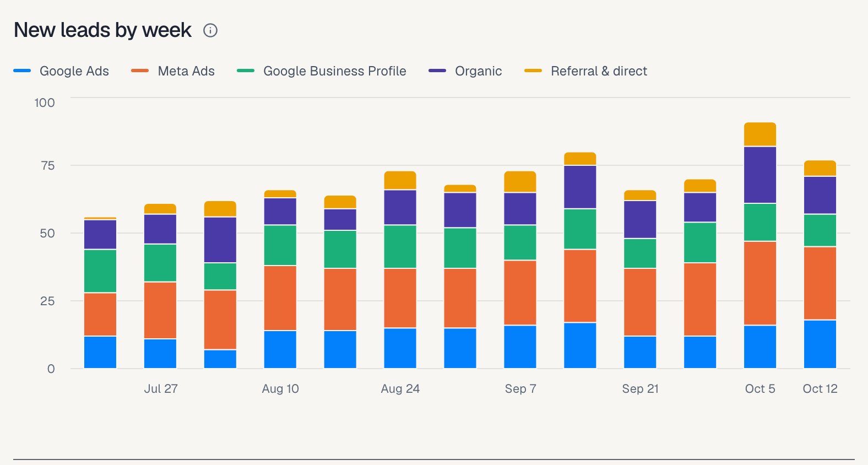The image size is (868, 465).
Task: Toggle the Google Ads legend series
Action: click(61, 71)
